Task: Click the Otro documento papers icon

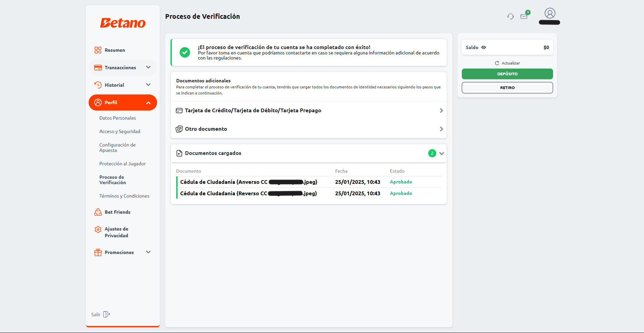Action: 179,129
